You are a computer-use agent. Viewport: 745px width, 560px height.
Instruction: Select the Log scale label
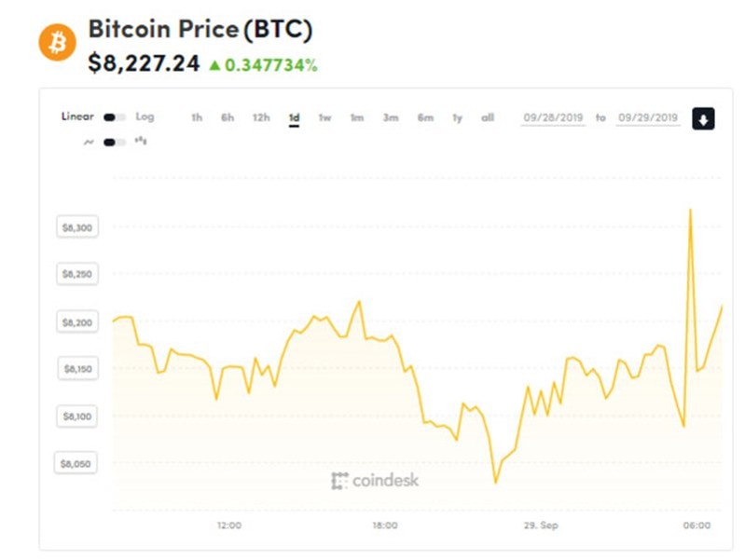(145, 116)
